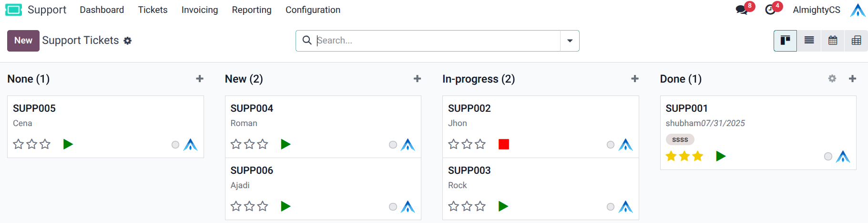Toggle the status circle on SUPP004
The image size is (868, 223).
pyautogui.click(x=393, y=145)
